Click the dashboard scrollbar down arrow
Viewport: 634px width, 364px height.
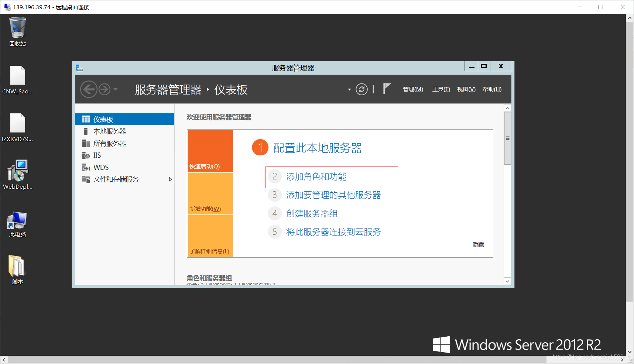[x=507, y=281]
